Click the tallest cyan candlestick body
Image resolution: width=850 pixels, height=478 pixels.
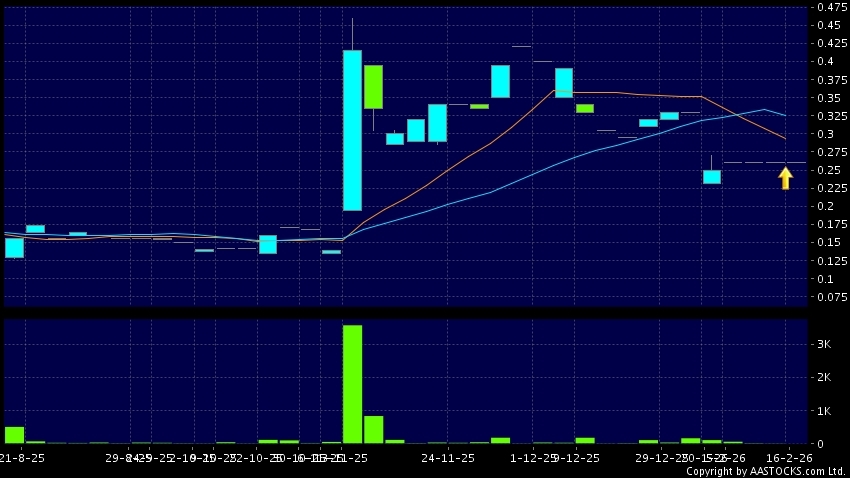point(352,130)
